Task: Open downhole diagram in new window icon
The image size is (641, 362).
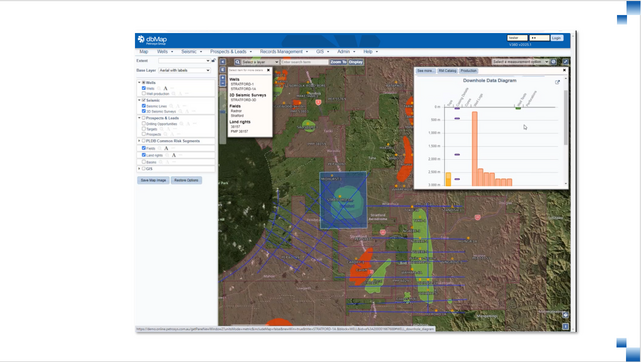Action: tap(557, 82)
